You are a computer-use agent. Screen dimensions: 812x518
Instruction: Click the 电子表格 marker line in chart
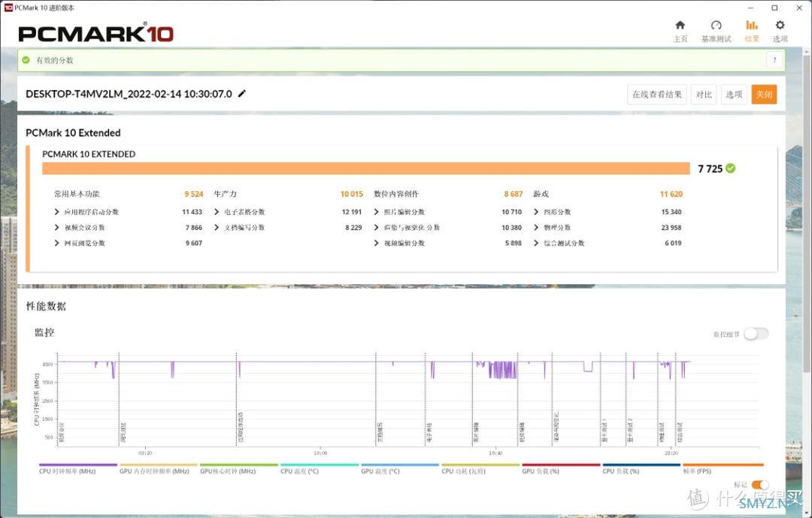[x=425, y=399]
